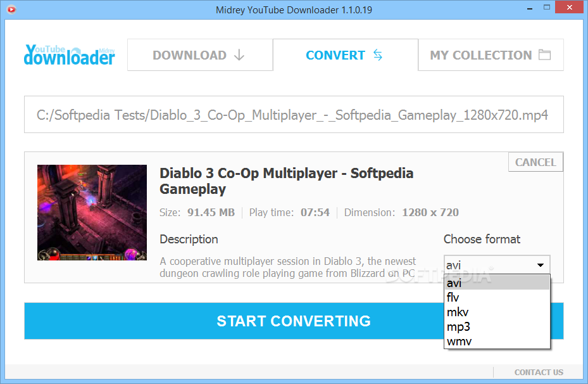
Task: Choose mp3 format option
Action: (497, 326)
